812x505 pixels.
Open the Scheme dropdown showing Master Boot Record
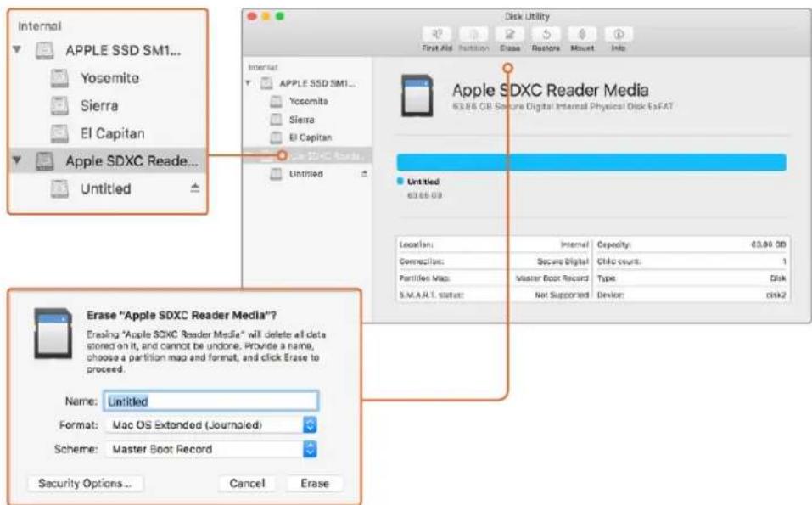point(211,449)
